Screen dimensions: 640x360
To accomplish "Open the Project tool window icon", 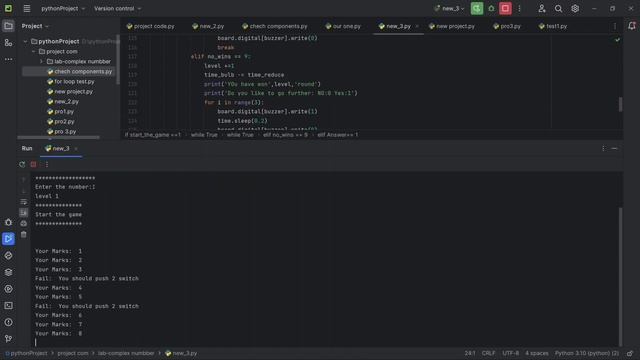I will [8, 26].
